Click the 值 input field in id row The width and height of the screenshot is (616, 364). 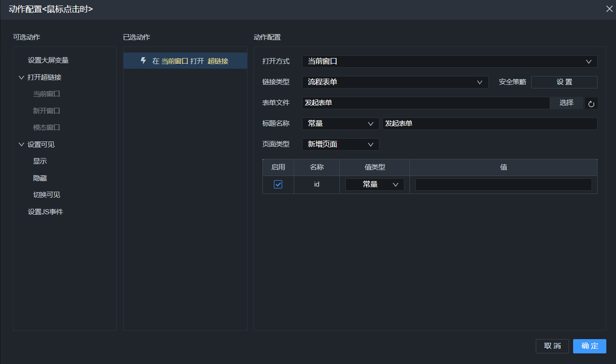(503, 184)
